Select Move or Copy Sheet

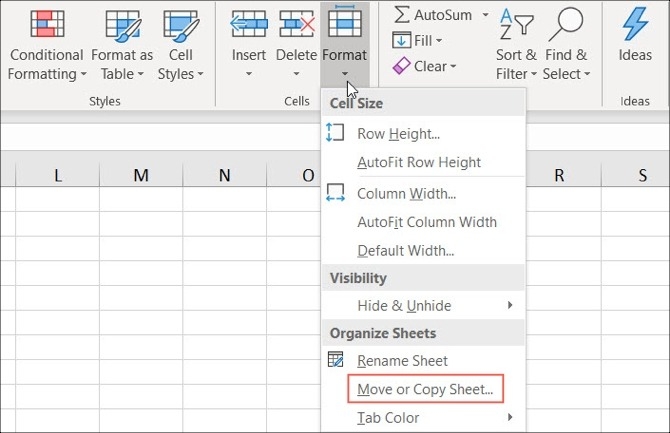point(425,388)
